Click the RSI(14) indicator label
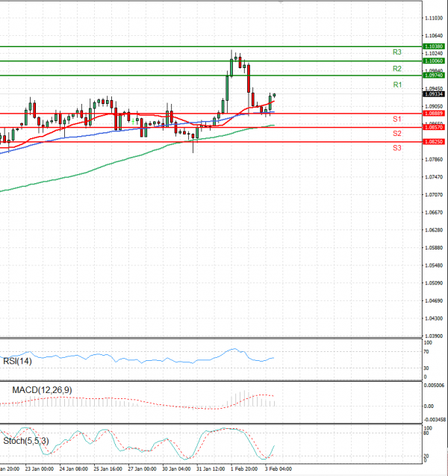Screen dimensions: 448x476 [x=17, y=361]
